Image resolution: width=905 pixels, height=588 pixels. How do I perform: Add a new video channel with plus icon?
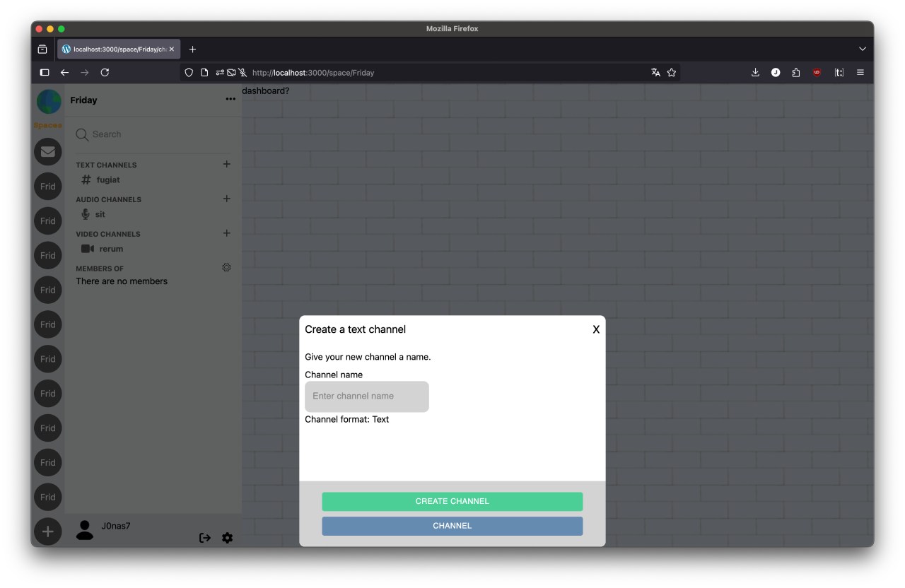226,233
